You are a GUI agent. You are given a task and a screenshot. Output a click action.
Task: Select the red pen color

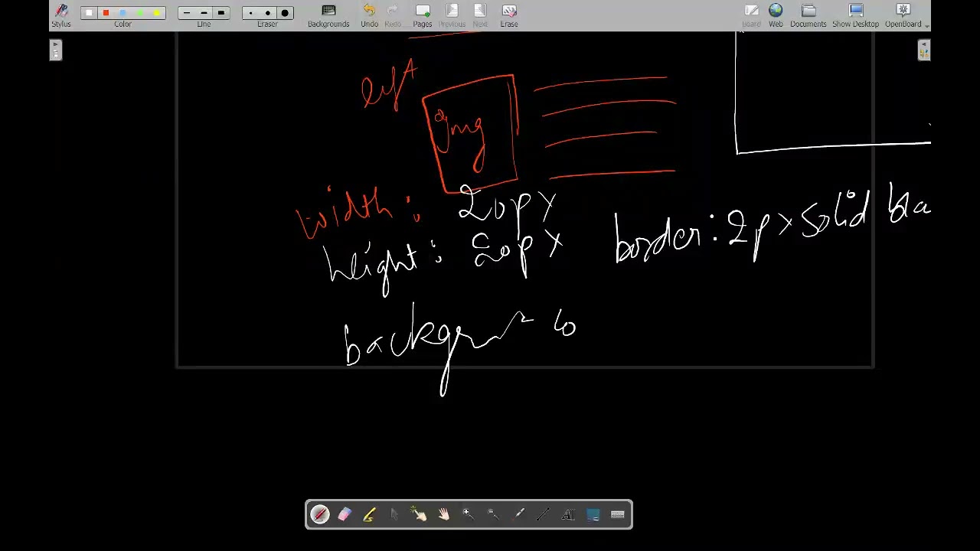coord(106,13)
